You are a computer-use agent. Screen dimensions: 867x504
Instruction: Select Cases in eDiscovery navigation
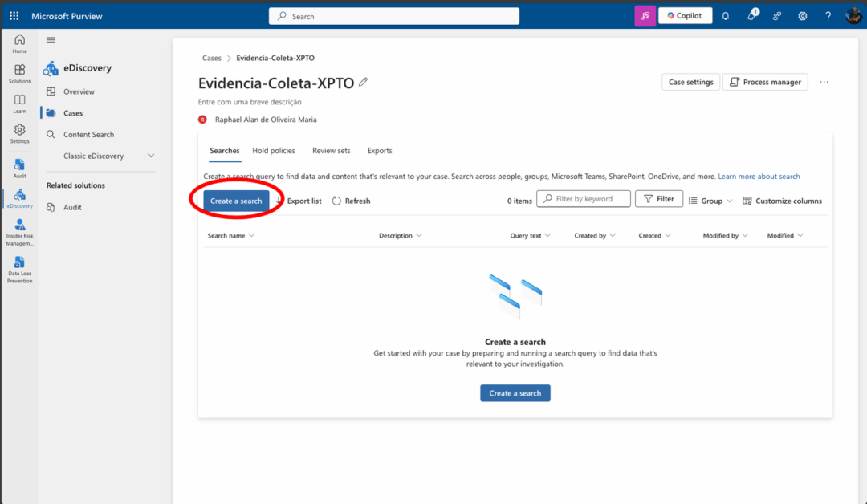coord(73,112)
